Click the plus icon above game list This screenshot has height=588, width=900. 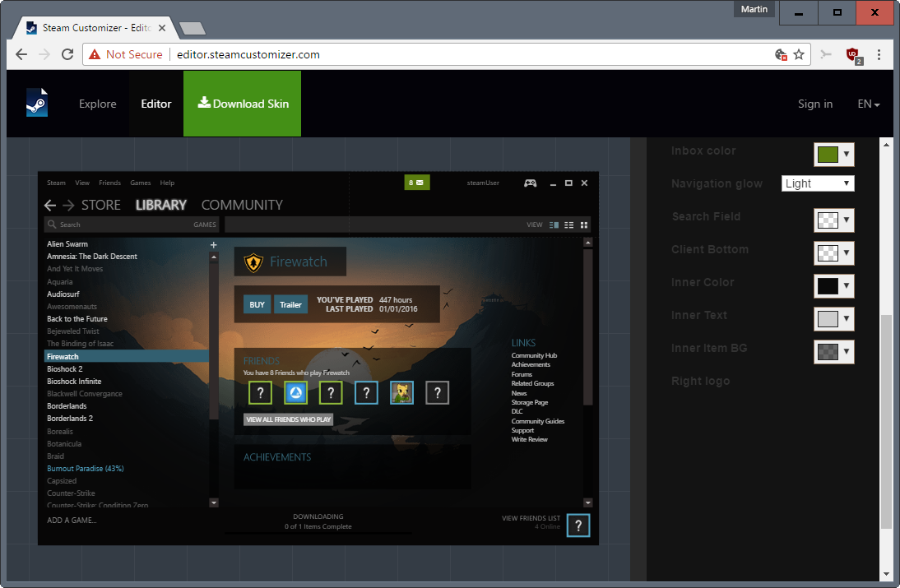[x=214, y=245]
